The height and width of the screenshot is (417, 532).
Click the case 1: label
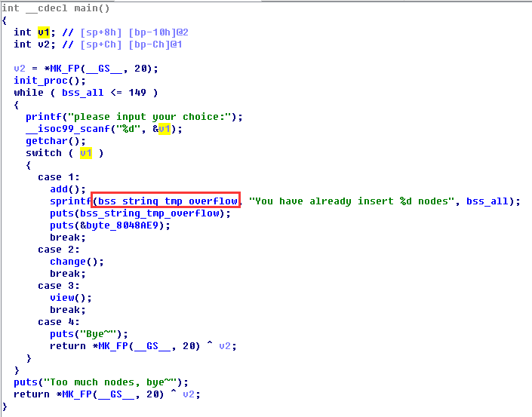[x=59, y=177]
